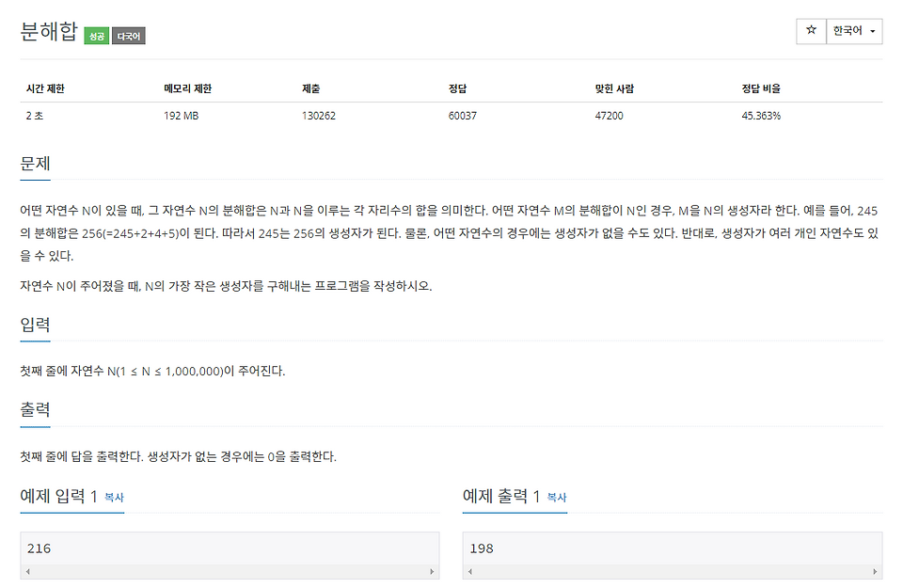The image size is (903, 588).
Task: Click the gray 다국어 badge
Action: click(129, 36)
